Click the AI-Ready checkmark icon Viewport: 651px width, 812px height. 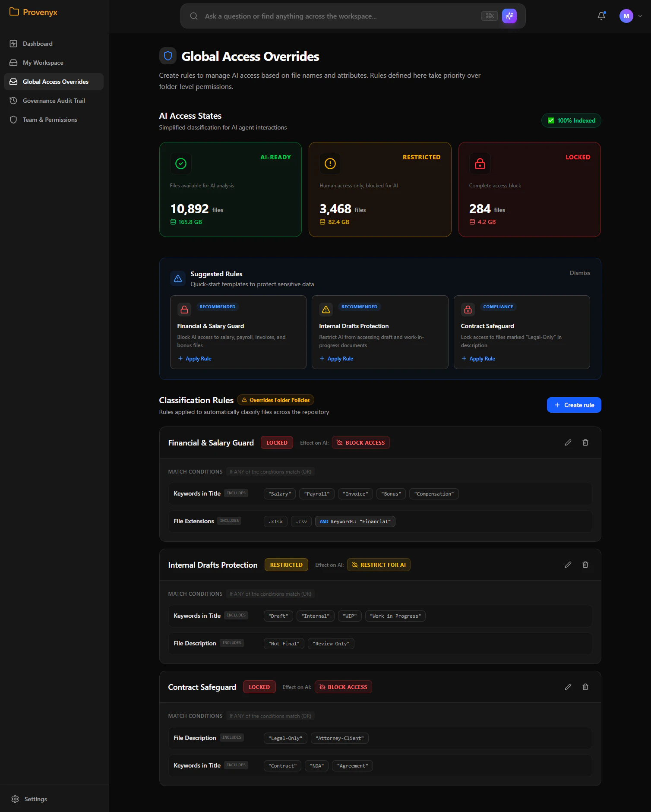pyautogui.click(x=181, y=164)
